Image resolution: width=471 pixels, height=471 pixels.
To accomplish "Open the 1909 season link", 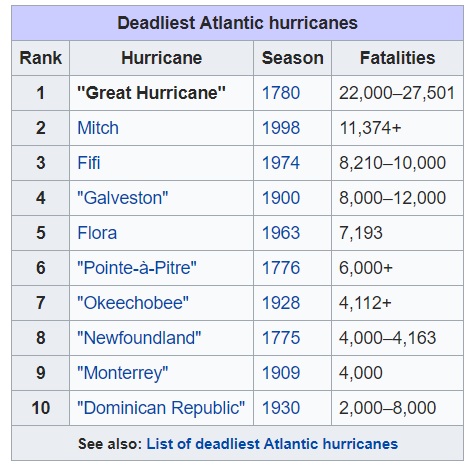I will coord(281,373).
